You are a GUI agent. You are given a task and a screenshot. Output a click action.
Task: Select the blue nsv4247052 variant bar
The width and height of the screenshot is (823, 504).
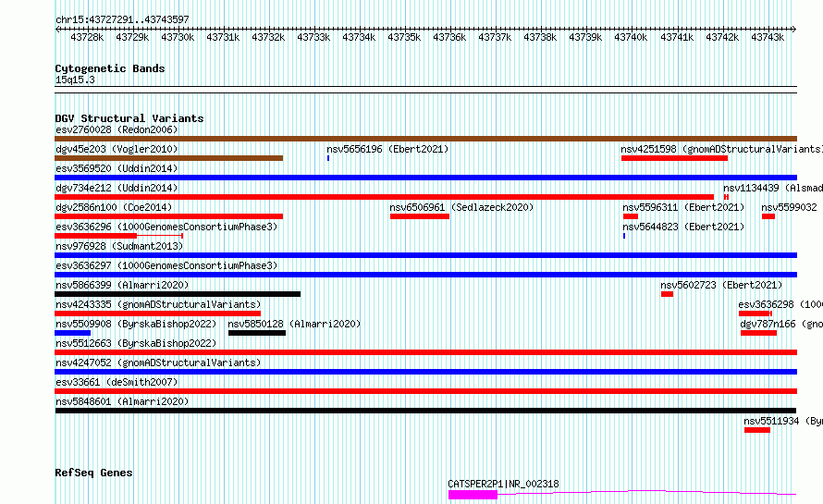[x=425, y=372]
